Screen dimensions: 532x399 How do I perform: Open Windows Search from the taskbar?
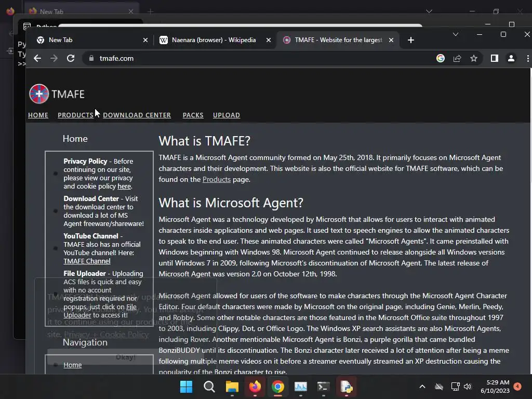tap(209, 387)
